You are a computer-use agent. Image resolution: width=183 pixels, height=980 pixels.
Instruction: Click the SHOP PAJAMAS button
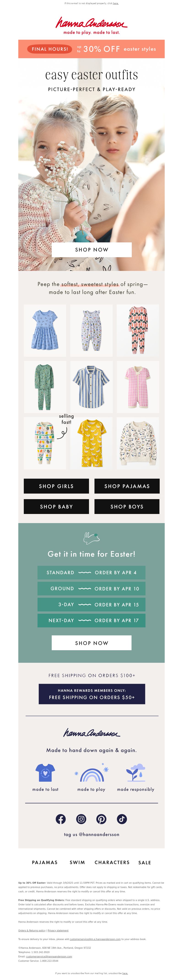click(127, 486)
